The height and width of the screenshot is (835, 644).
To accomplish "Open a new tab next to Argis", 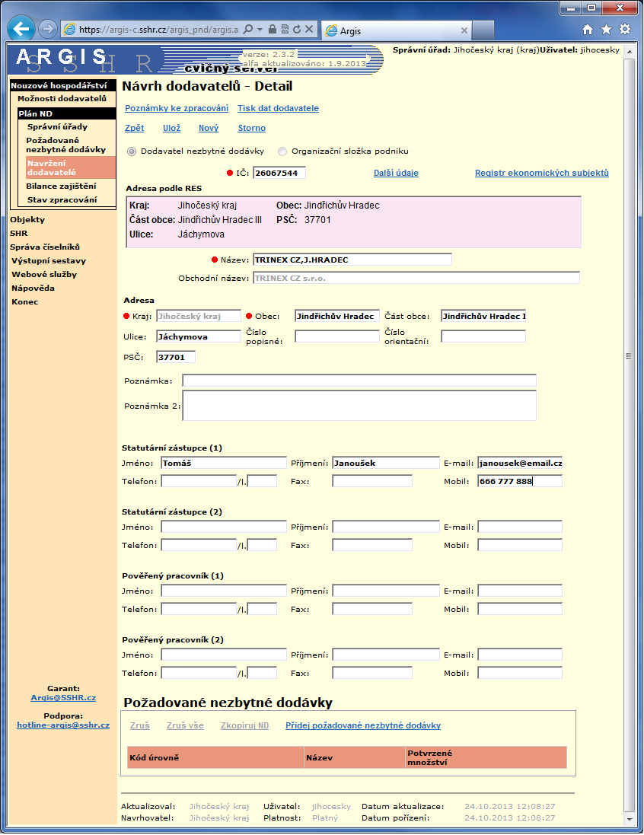I will coord(483,30).
